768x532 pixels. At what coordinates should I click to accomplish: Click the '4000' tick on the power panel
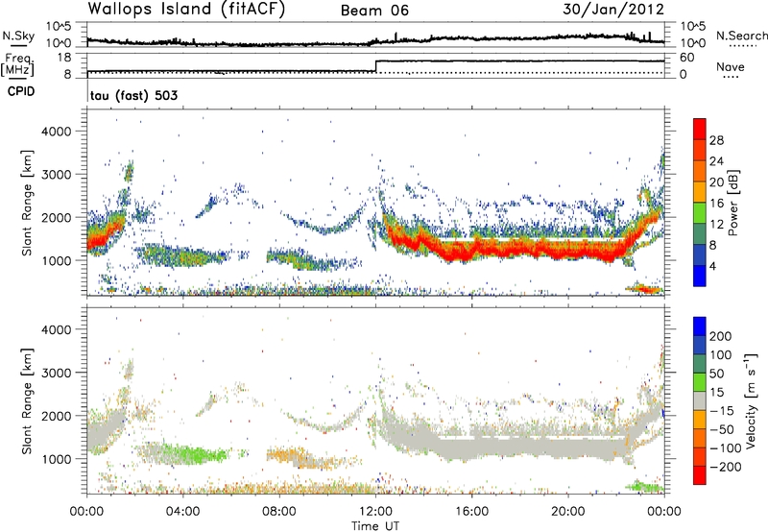(56, 132)
